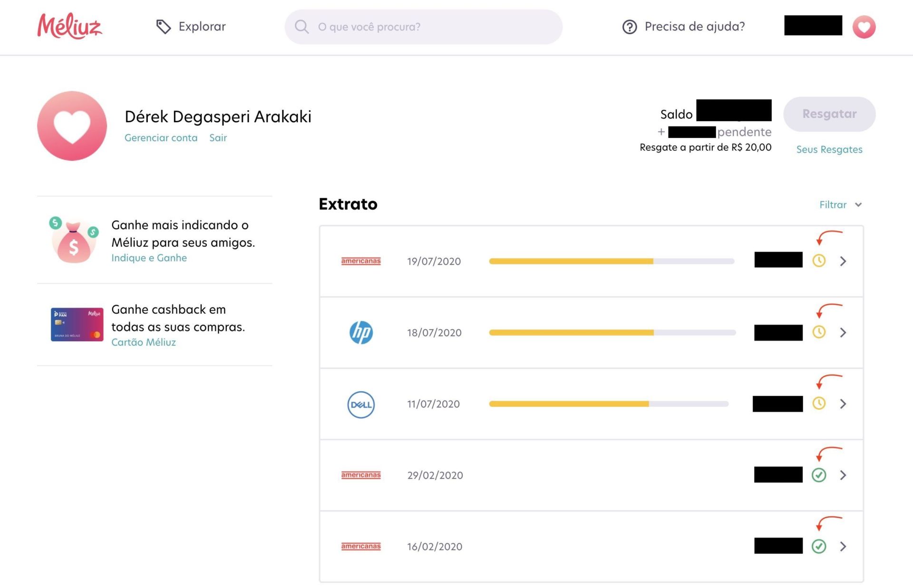Click the search magnifier icon

click(x=301, y=27)
